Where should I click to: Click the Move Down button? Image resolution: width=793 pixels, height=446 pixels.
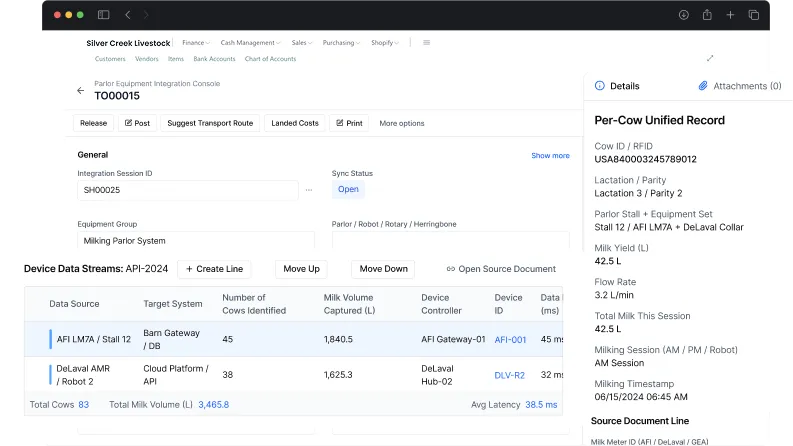click(x=383, y=269)
